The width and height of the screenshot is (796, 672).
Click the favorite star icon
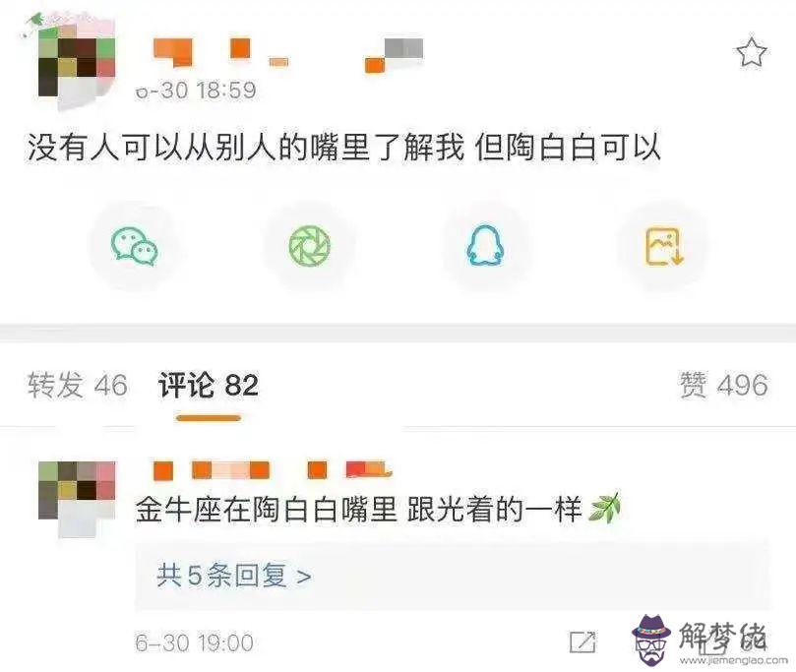point(751,52)
